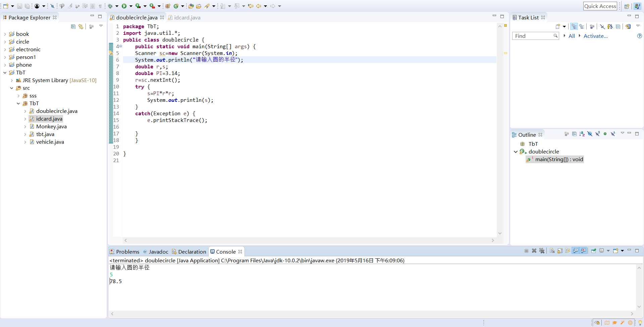Click the New file toolbar icon

coord(6,6)
